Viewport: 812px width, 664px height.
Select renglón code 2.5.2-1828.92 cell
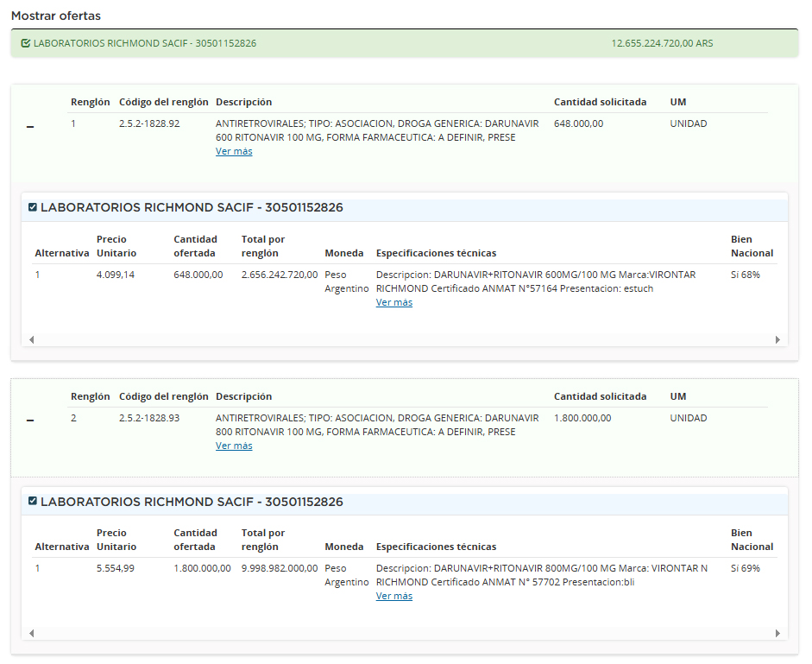(149, 123)
